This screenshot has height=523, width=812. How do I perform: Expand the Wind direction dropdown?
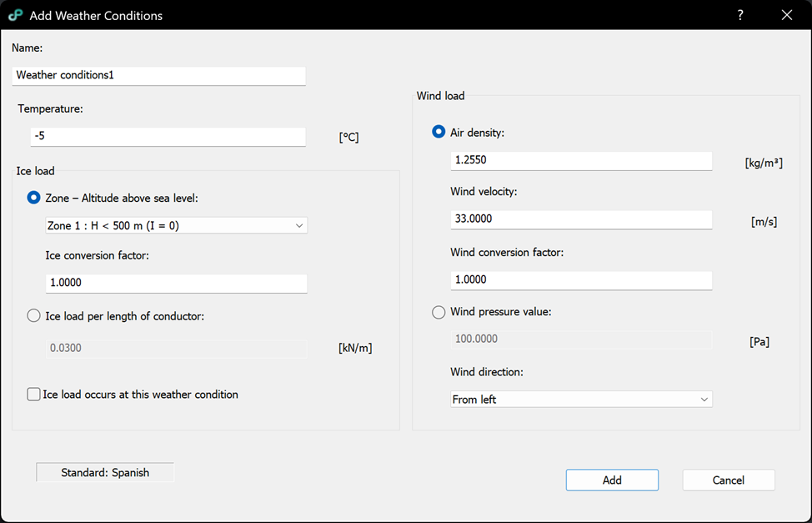[581, 400]
